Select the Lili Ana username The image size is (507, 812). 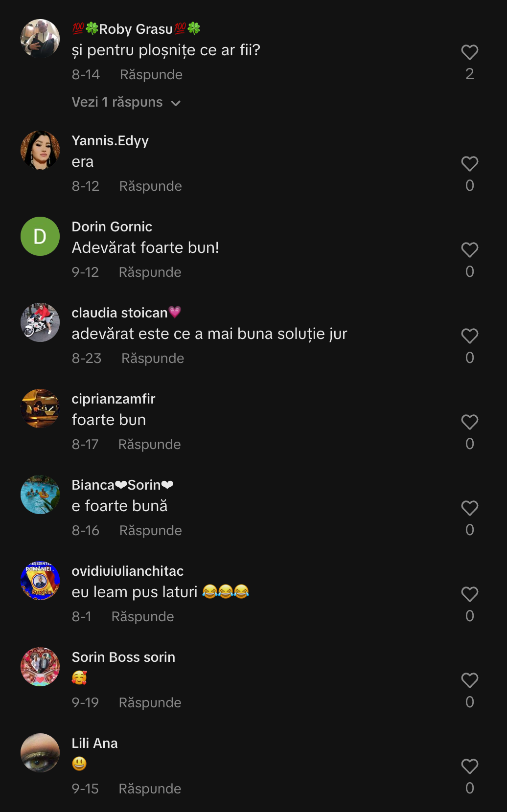click(94, 743)
